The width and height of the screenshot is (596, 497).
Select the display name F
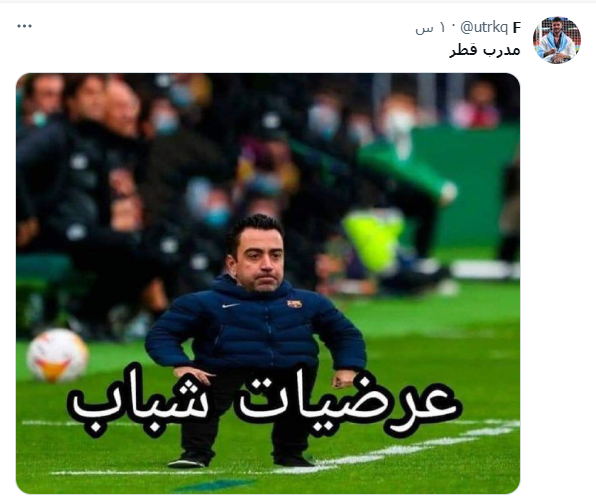516,28
